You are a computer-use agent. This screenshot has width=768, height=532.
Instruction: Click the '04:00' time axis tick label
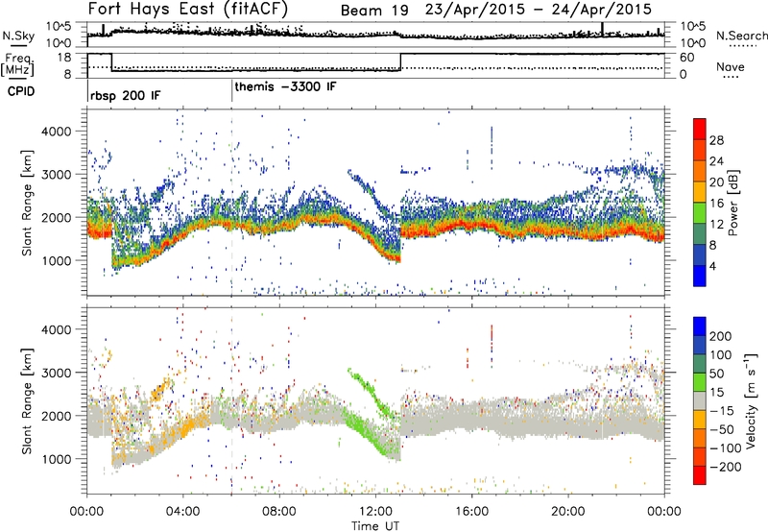coord(182,511)
